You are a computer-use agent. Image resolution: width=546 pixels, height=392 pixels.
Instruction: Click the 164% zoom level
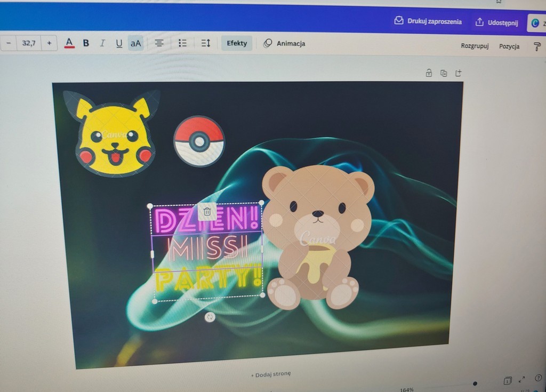(407, 389)
